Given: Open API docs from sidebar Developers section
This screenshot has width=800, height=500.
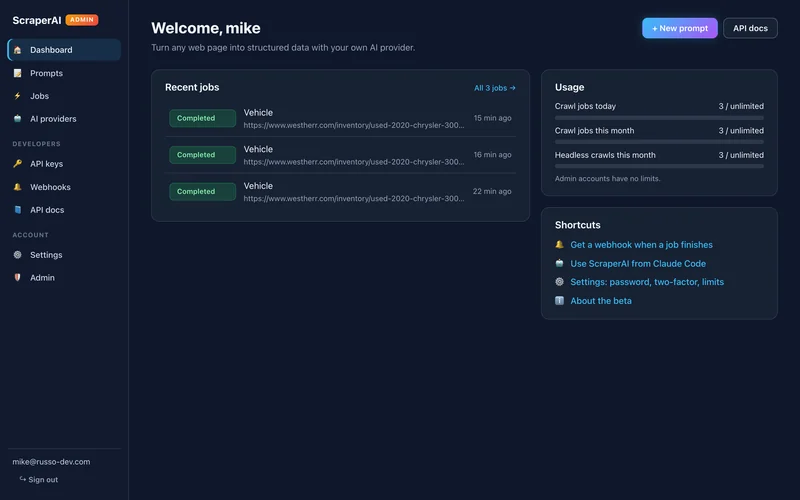Looking at the screenshot, I should click(x=64, y=210).
